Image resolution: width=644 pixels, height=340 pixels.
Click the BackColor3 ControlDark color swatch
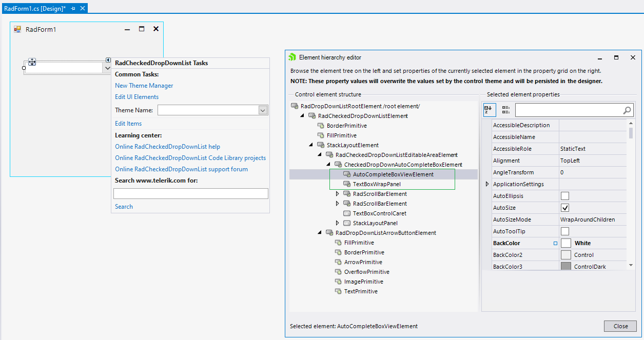566,267
